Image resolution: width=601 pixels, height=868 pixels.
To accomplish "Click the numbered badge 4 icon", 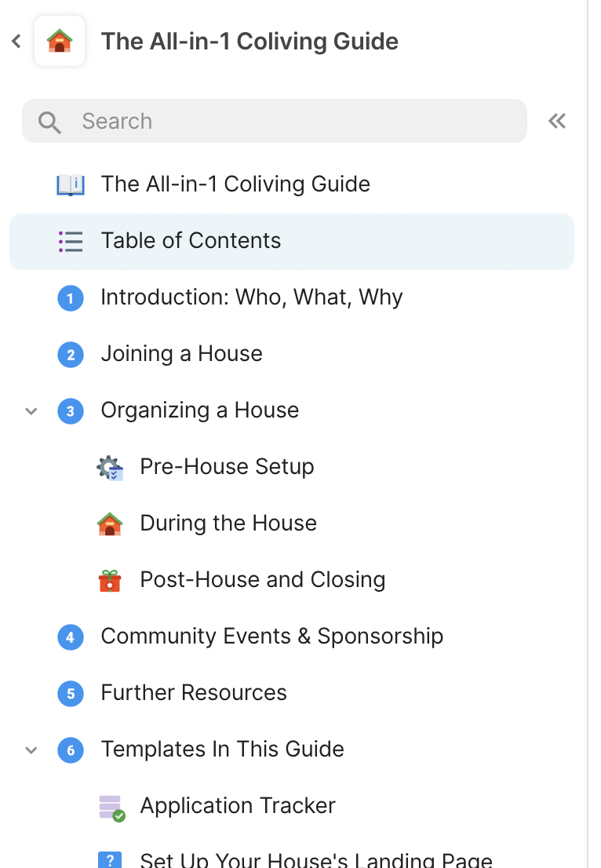I will (71, 636).
